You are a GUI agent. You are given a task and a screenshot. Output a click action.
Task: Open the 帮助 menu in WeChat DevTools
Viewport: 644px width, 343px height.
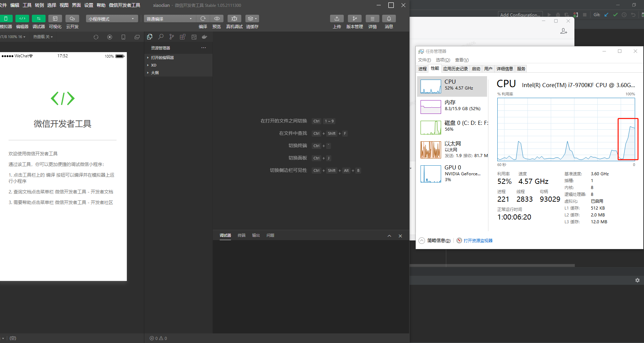coord(101,5)
